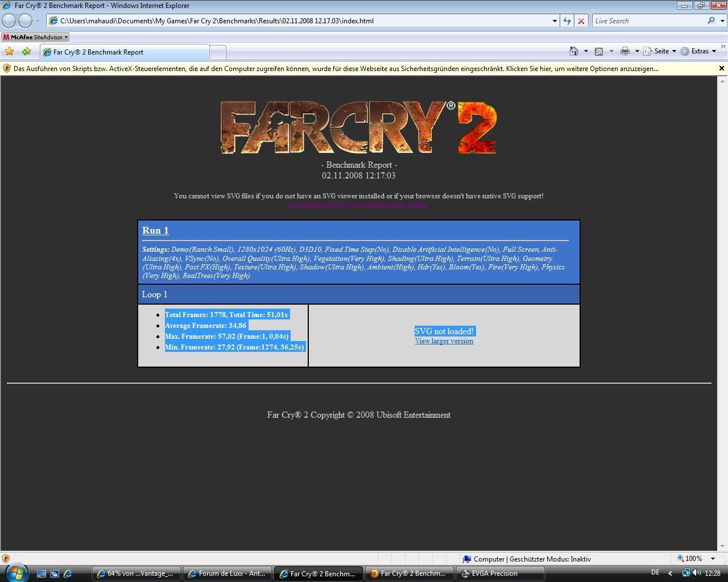Expand the zoom level dropdown arrow

(713, 559)
